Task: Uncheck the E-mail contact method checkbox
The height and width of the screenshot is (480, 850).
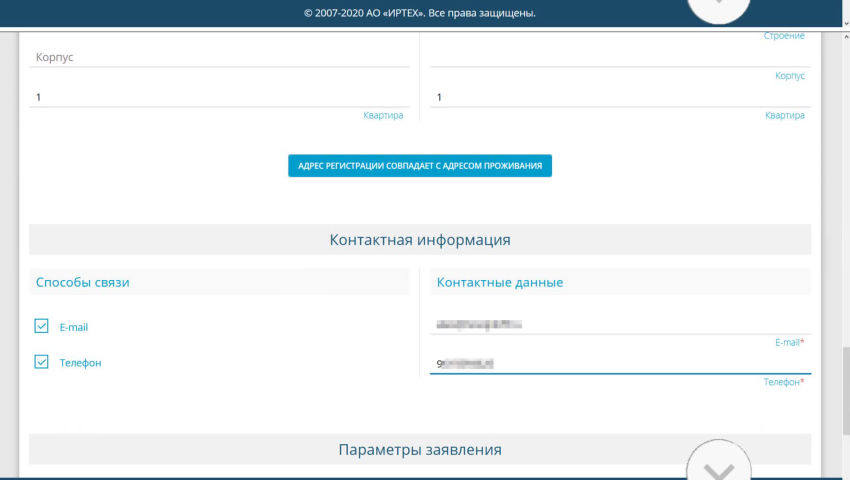Action: point(42,327)
